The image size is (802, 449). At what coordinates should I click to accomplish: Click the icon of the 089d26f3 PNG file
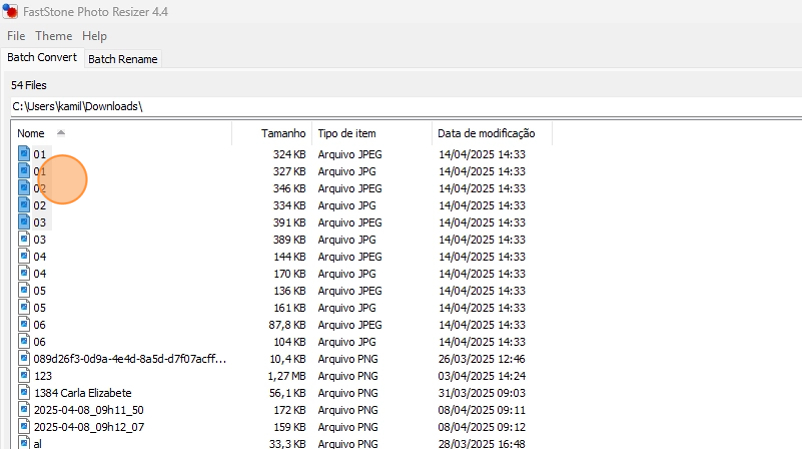coord(25,359)
